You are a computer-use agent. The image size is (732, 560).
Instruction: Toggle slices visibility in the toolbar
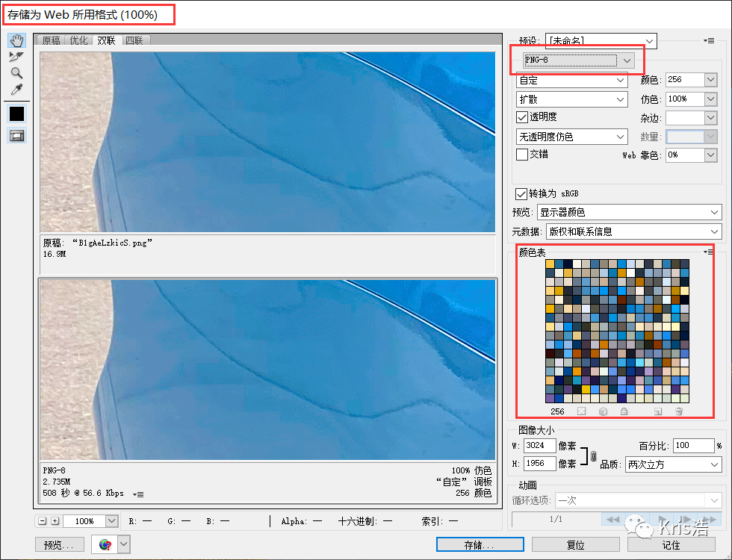tap(16, 135)
